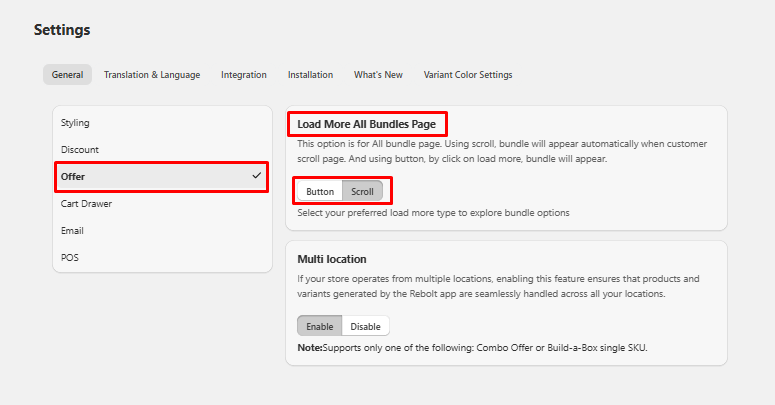Open Cart Drawer settings
Viewport: 775px width, 405px height.
click(162, 204)
